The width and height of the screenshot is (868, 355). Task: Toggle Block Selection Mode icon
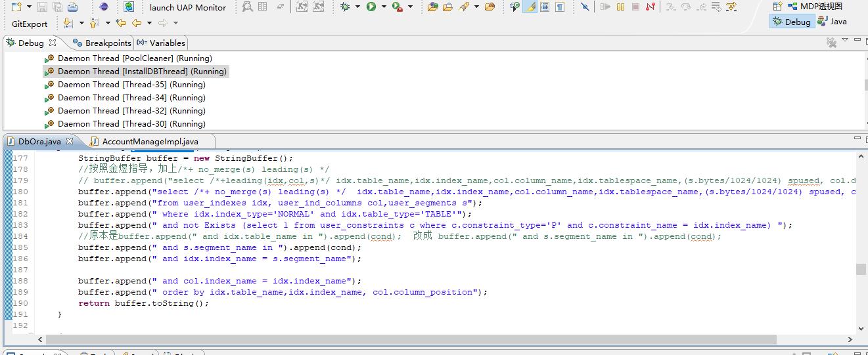[545, 7]
